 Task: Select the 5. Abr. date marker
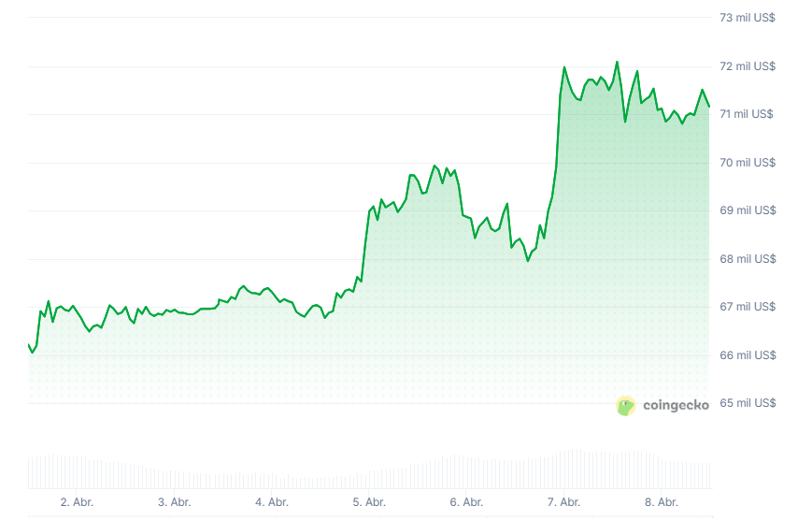pyautogui.click(x=369, y=502)
